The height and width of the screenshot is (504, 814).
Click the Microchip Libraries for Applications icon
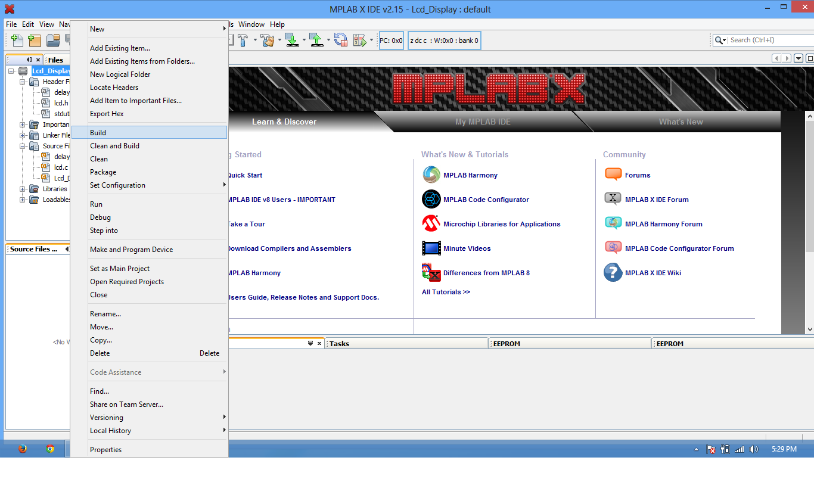[x=431, y=223]
